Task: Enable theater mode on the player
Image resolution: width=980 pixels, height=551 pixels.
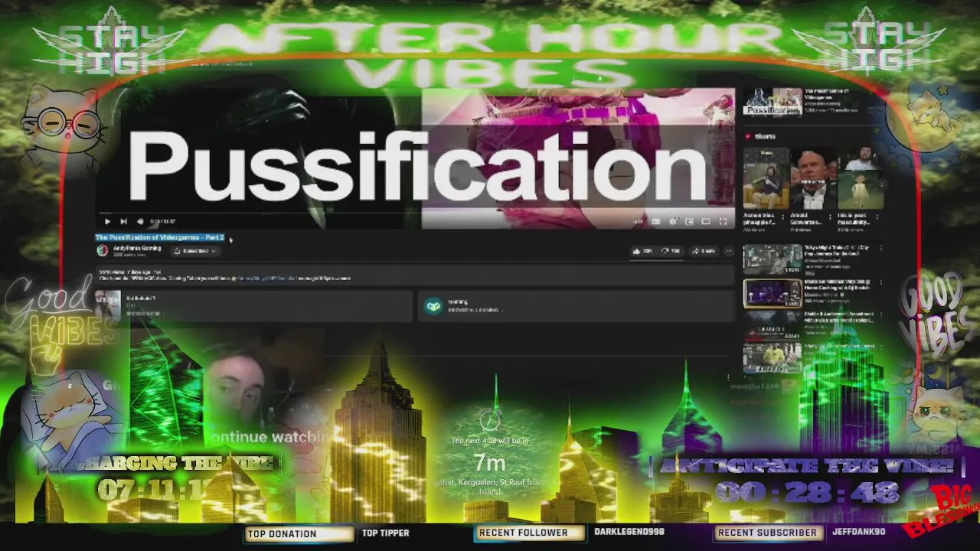Action: [x=706, y=222]
